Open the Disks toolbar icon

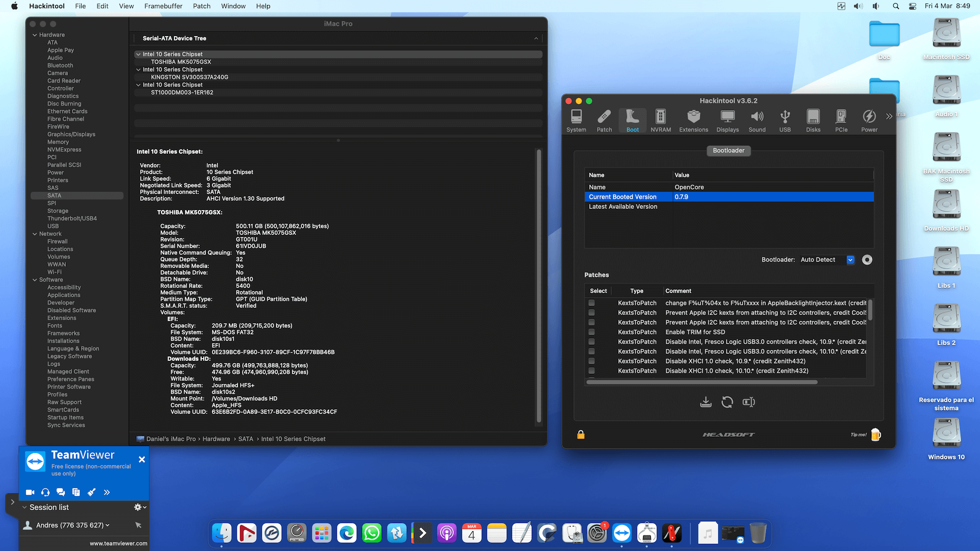[813, 121]
